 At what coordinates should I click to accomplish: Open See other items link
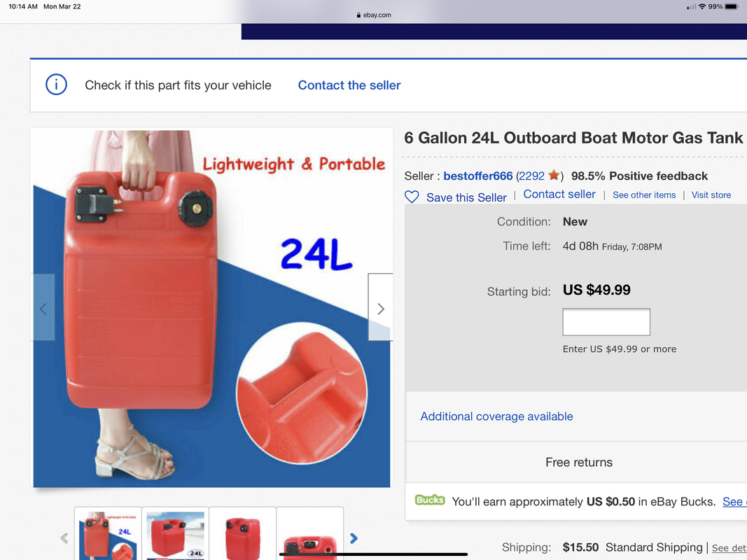(x=644, y=195)
